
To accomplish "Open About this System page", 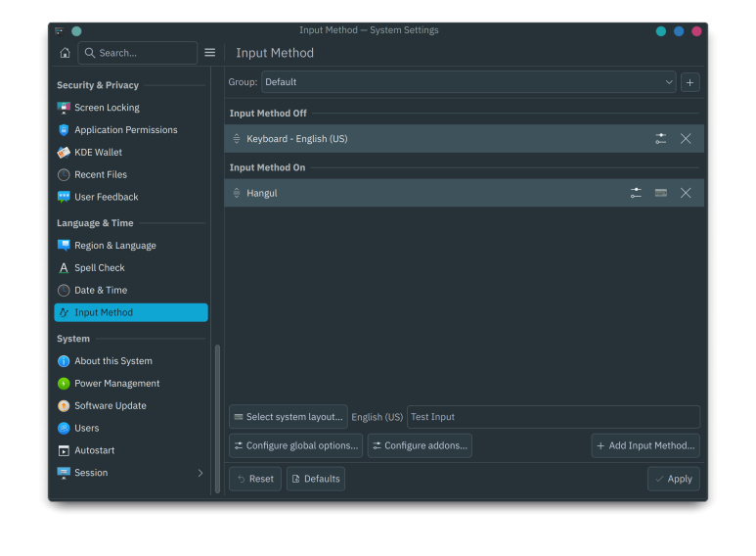I will pos(131,361).
